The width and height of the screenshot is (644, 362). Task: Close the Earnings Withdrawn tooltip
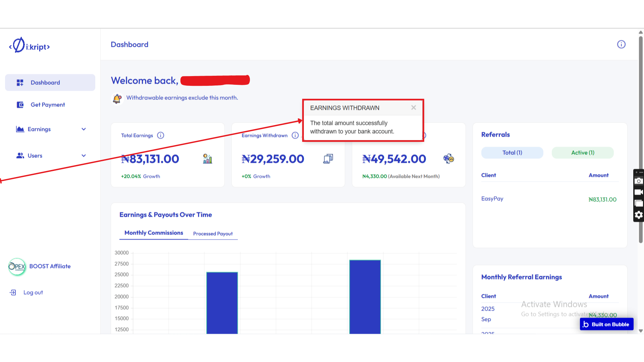coord(414,108)
